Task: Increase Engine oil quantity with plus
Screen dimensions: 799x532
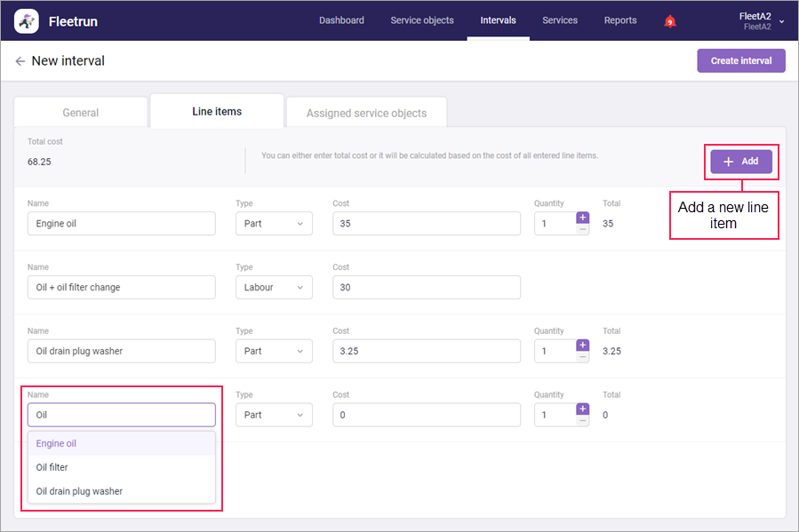Action: [583, 218]
